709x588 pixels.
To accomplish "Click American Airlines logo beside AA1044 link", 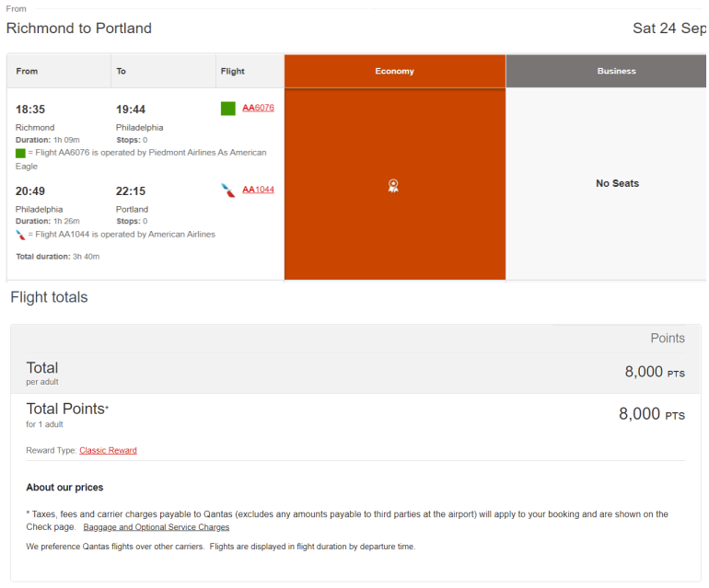I will 228,190.
